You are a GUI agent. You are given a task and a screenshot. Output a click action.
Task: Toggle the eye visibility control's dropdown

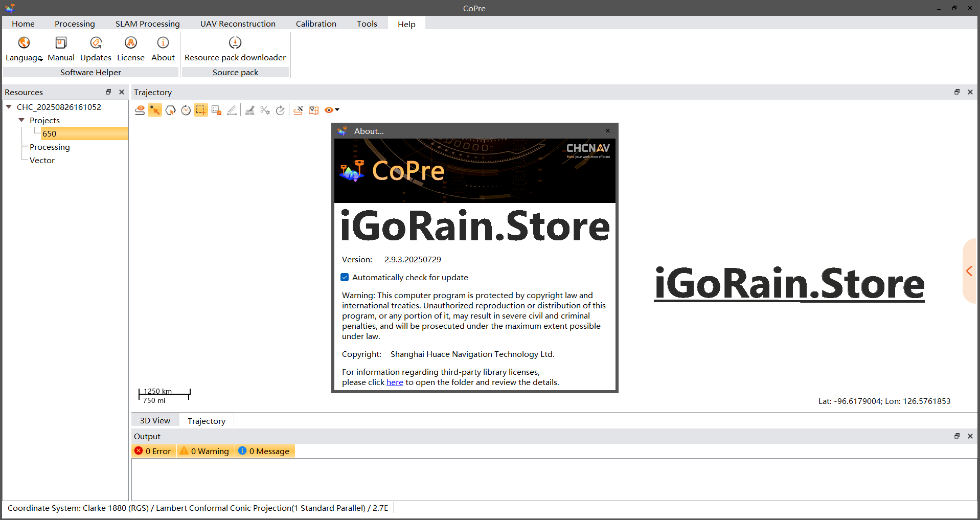pyautogui.click(x=337, y=110)
